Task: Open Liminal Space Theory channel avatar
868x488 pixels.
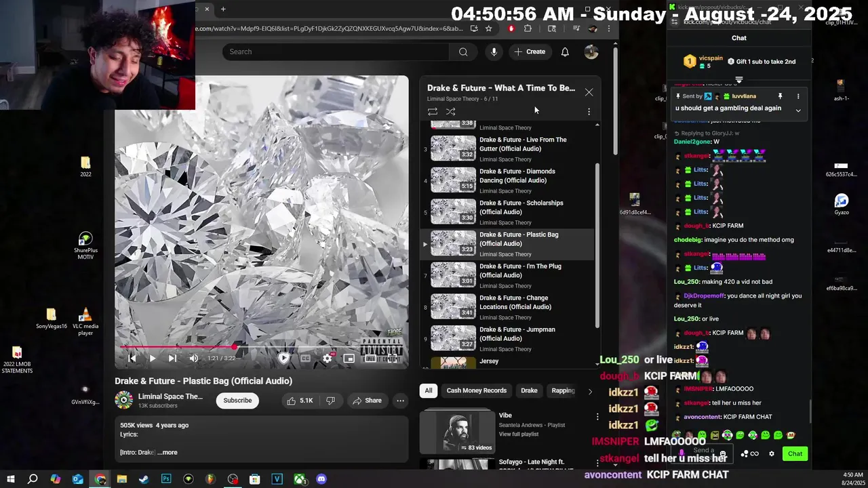Action: [123, 400]
